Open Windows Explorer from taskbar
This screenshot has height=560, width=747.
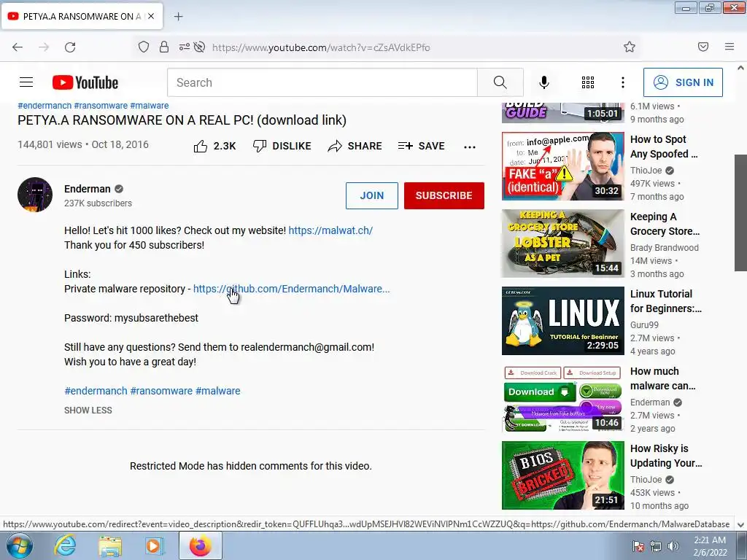coord(110,546)
